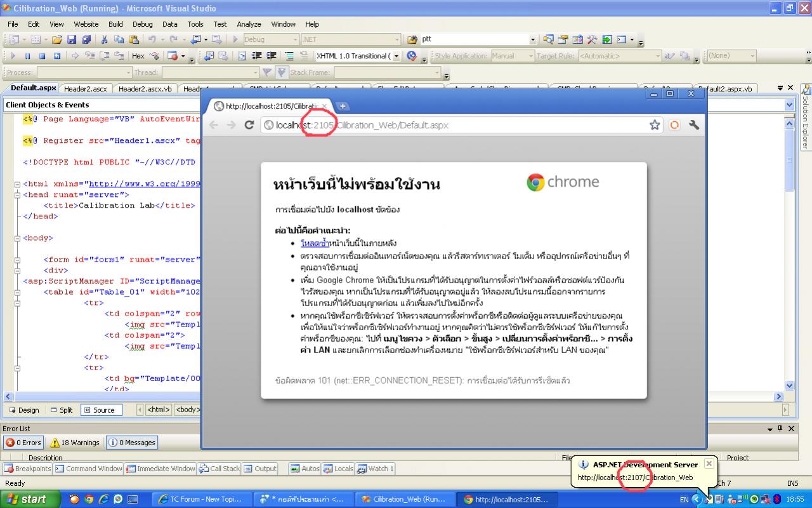
Task: Open the Call Stack tab
Action: (219, 469)
